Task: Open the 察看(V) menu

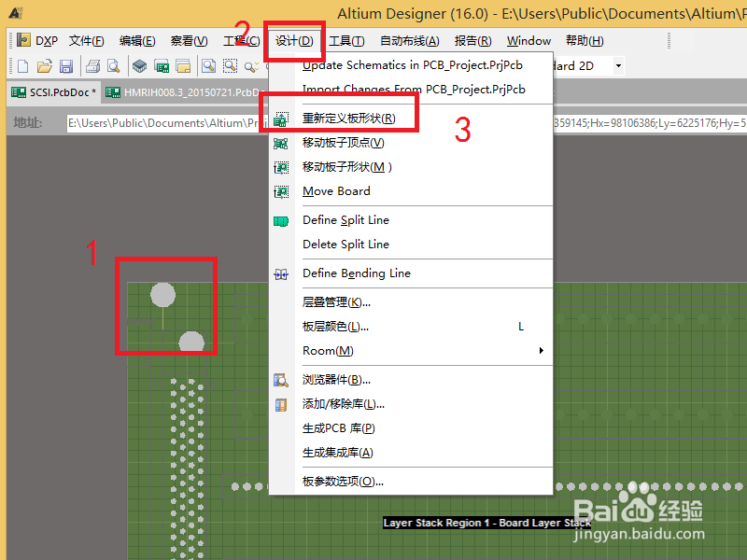Action: pos(190,41)
